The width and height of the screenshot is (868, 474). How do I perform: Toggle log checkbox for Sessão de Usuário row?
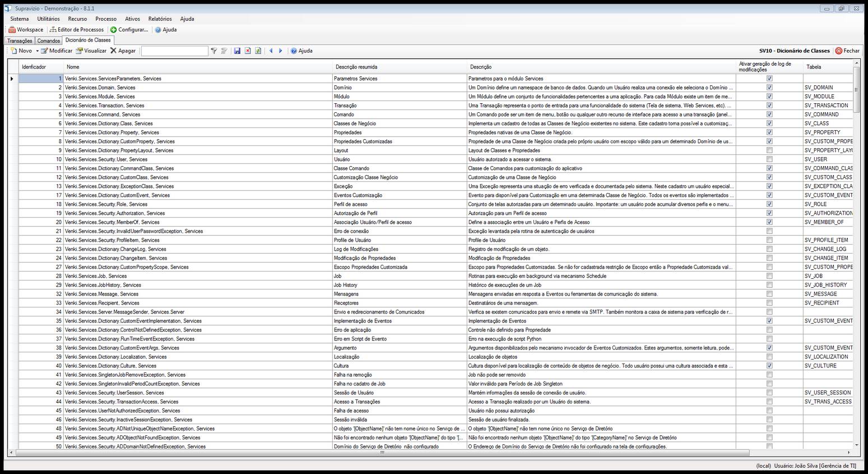click(769, 393)
